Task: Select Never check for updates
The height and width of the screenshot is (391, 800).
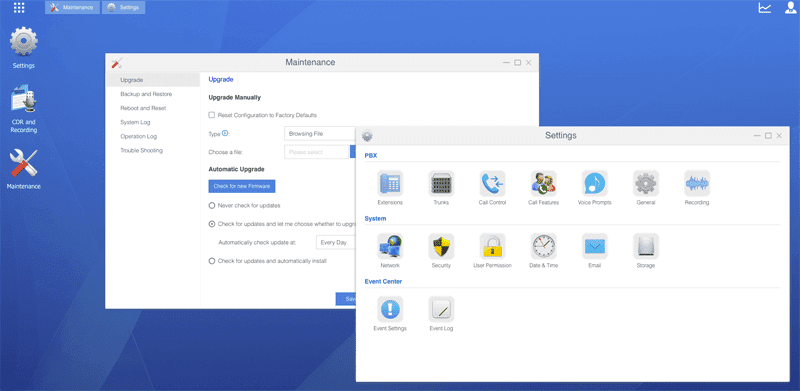Action: tap(212, 205)
